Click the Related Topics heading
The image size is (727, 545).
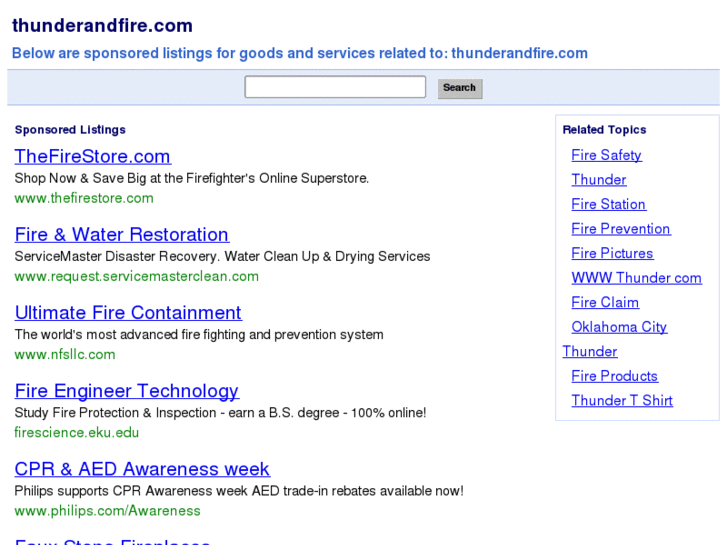pos(604,129)
